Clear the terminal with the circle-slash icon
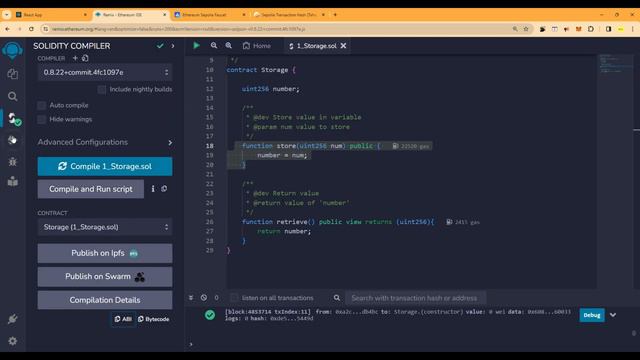The width and height of the screenshot is (640, 360). (204, 298)
